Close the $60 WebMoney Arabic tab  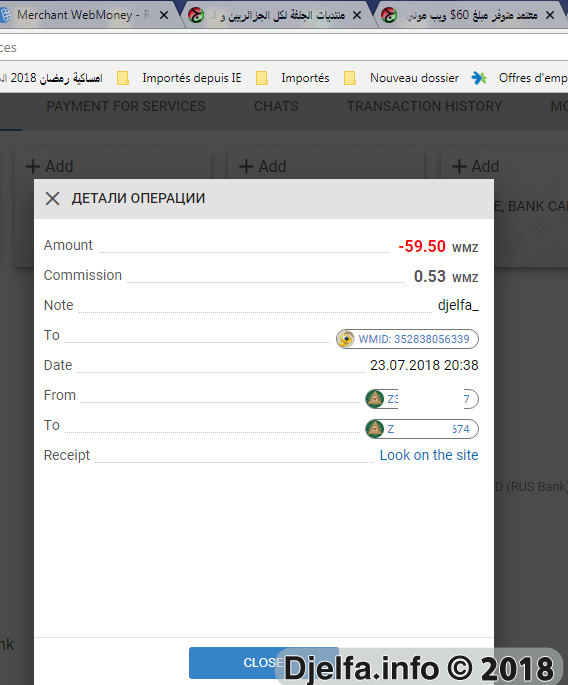click(550, 15)
